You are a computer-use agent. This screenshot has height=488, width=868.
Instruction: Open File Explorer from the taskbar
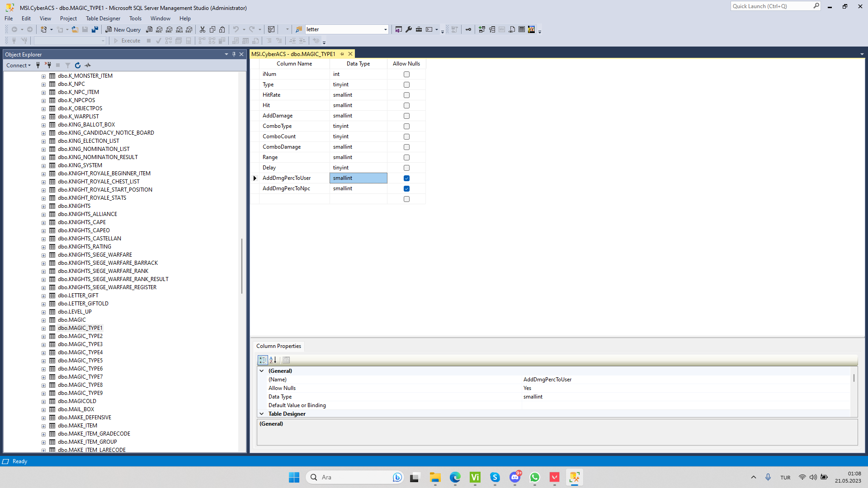coord(435,477)
